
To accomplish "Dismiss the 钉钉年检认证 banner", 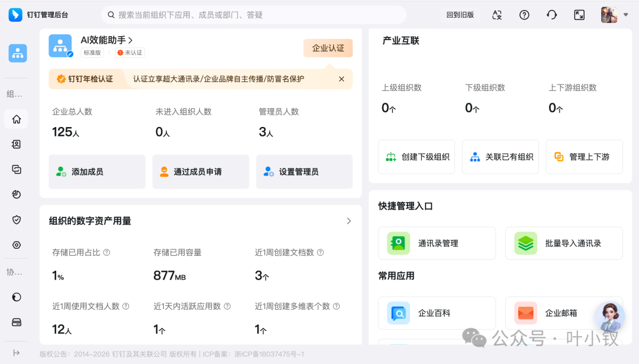I will click(341, 79).
